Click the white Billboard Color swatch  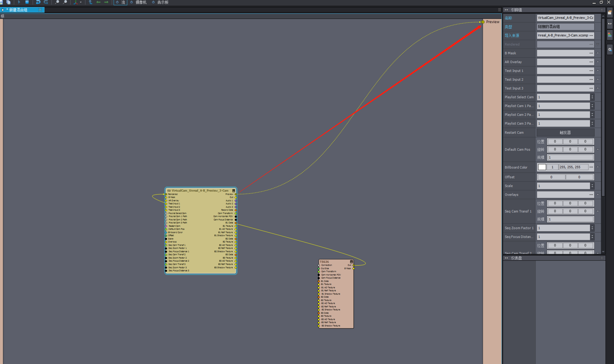click(542, 167)
